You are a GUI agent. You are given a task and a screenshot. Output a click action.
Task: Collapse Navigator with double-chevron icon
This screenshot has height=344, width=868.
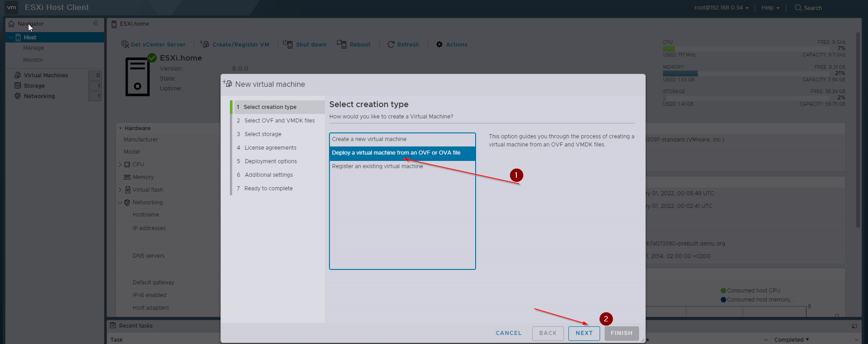(95, 24)
